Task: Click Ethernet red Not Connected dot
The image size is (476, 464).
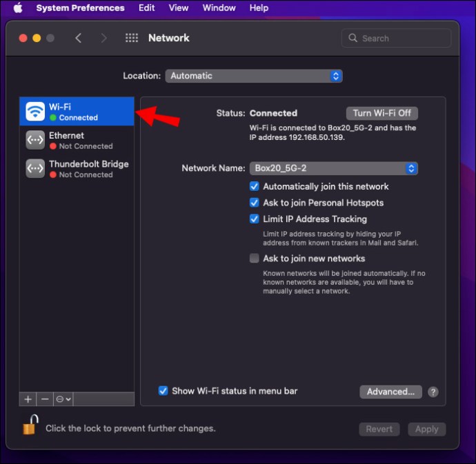Action: (x=53, y=146)
